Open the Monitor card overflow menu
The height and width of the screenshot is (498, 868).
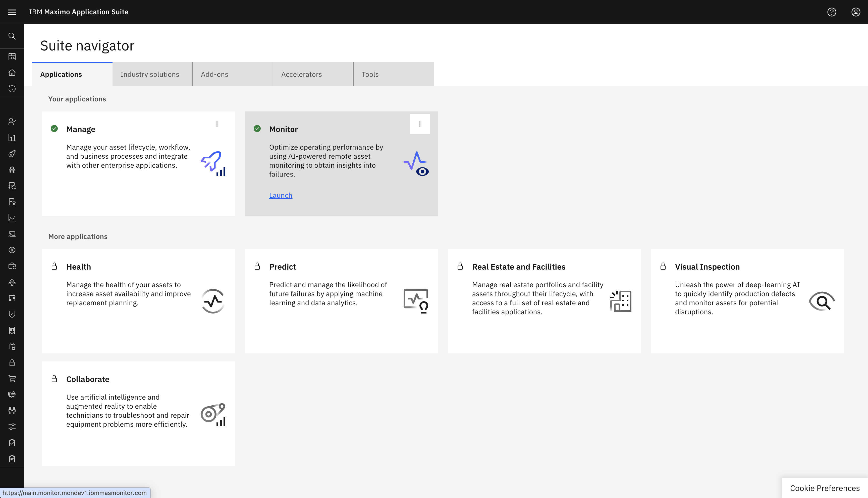pyautogui.click(x=420, y=124)
